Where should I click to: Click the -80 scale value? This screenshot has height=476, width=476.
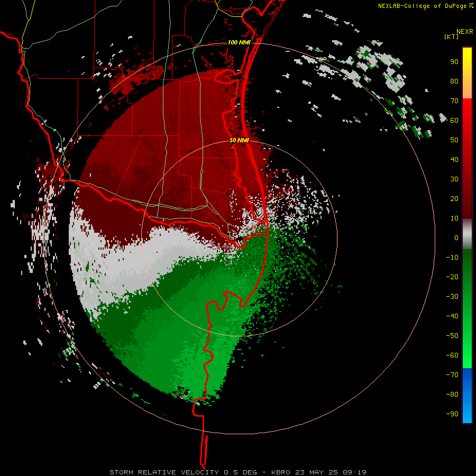[452, 395]
